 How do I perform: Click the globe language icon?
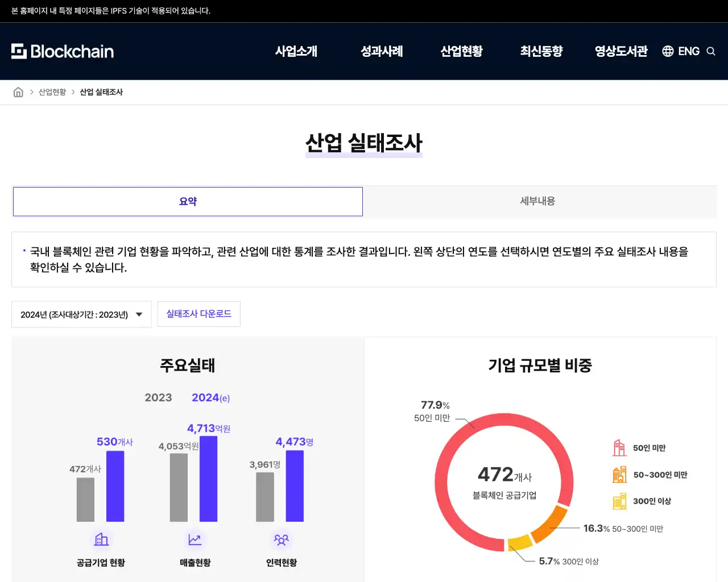[668, 51]
